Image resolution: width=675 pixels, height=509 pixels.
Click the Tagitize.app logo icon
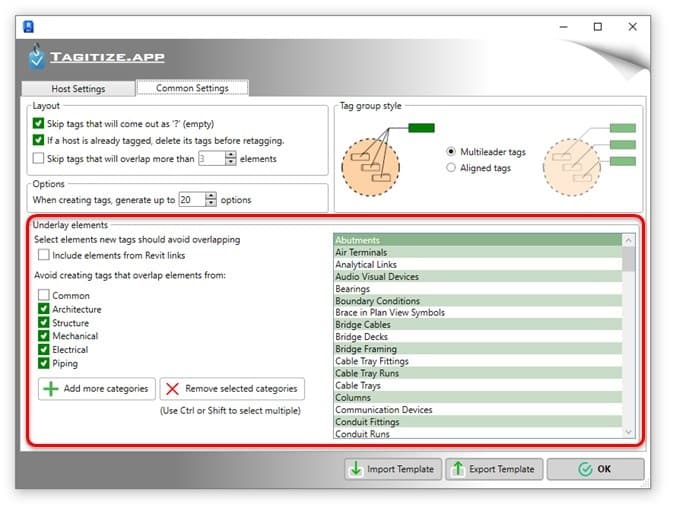tap(37, 56)
